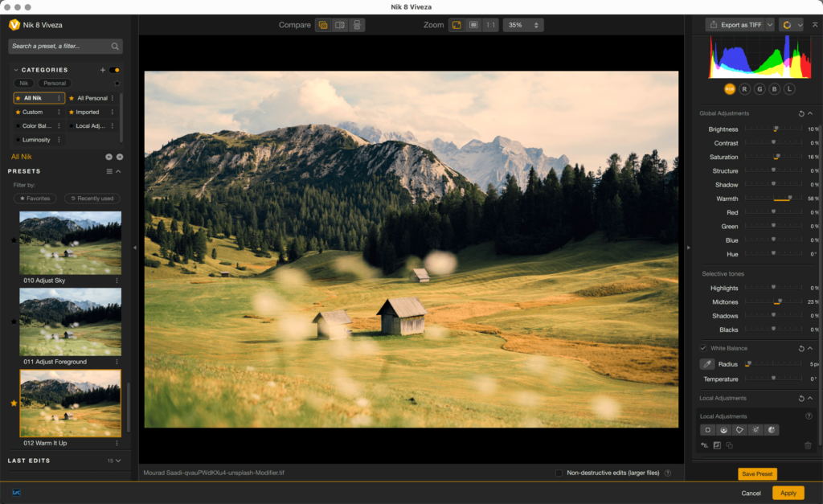Adjust the Brightness slider
This screenshot has height=504, width=823.
[773, 129]
